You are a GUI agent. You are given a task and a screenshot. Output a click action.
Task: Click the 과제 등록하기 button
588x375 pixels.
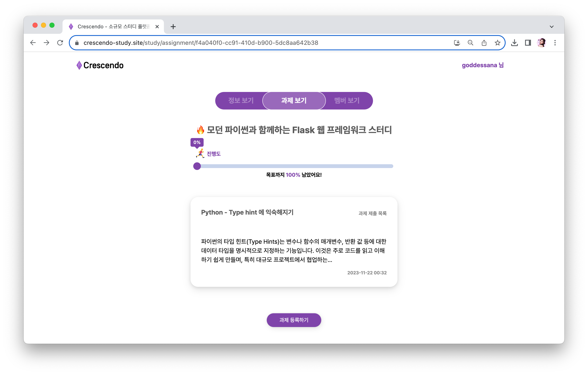(x=294, y=320)
